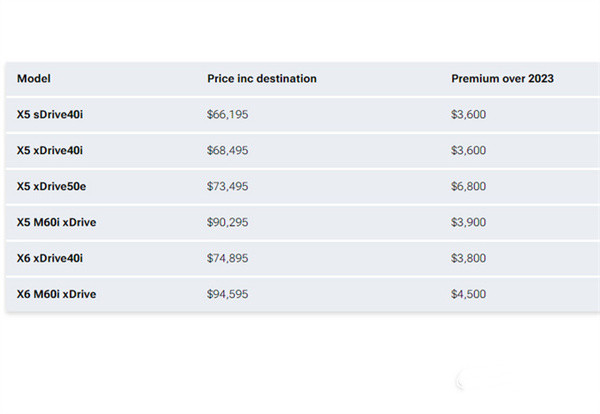Click the Model column header

34,79
